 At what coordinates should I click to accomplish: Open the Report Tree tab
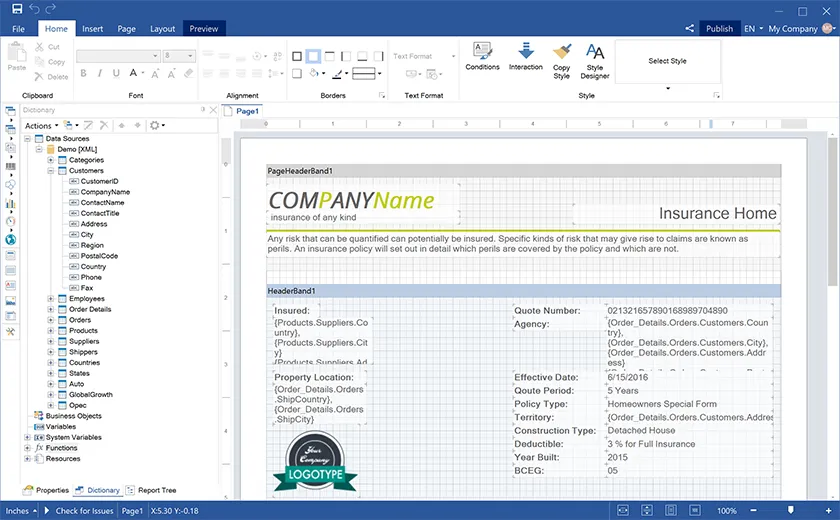(x=151, y=491)
